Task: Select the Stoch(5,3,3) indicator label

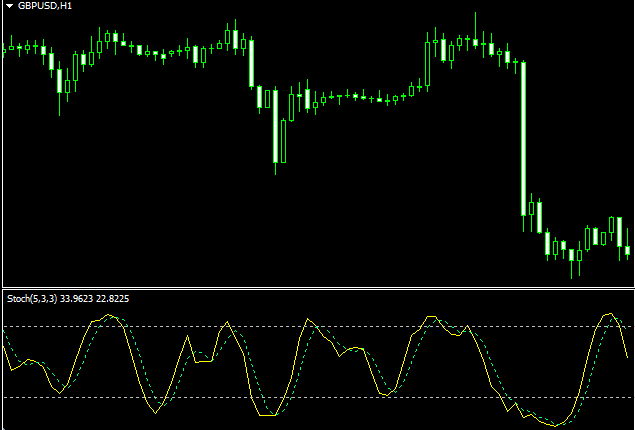Action: click(x=31, y=298)
